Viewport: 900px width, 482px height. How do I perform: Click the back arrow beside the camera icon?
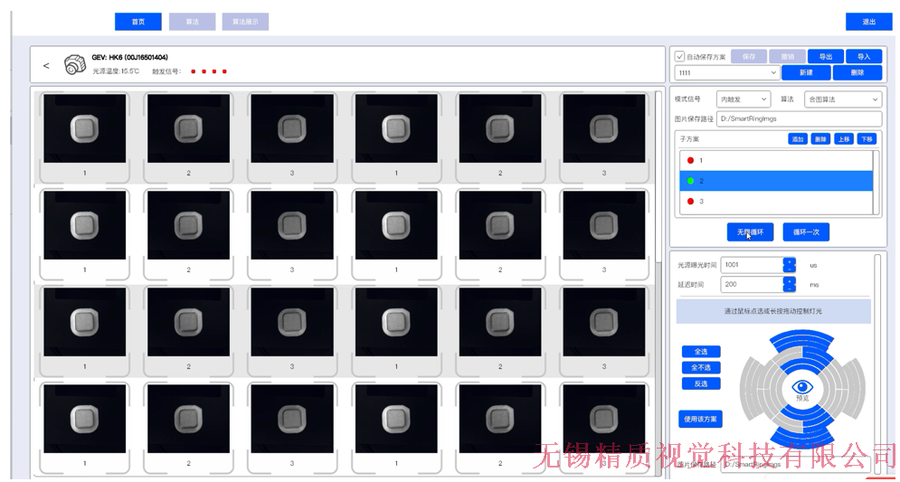pos(46,65)
